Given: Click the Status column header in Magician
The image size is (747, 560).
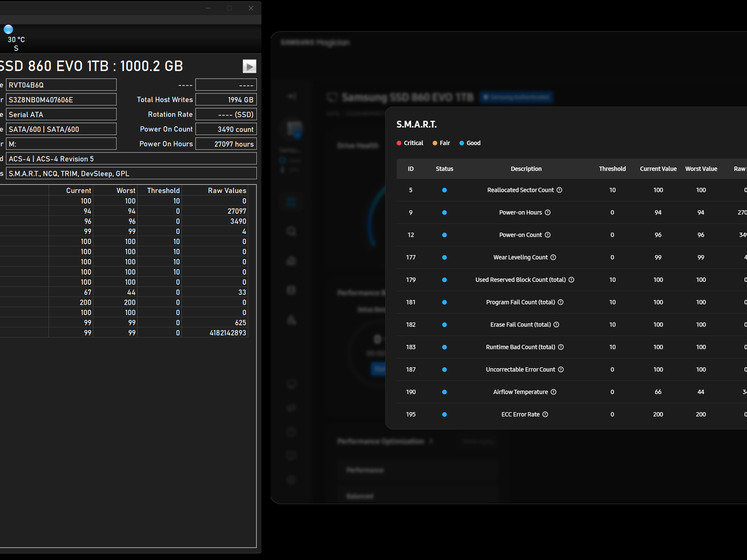Looking at the screenshot, I should [445, 169].
